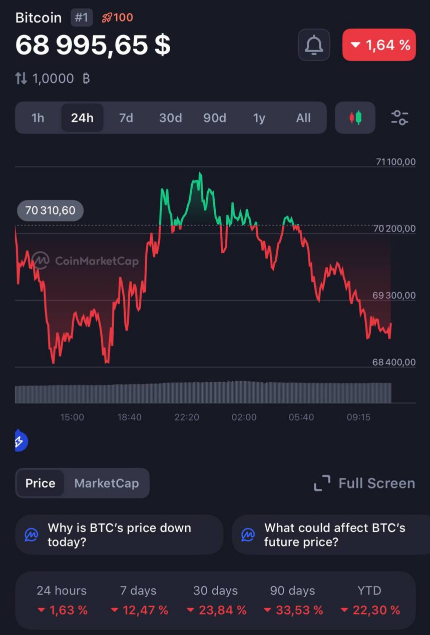Select the 1h time range
Screen dimensions: 430x635
(38, 118)
